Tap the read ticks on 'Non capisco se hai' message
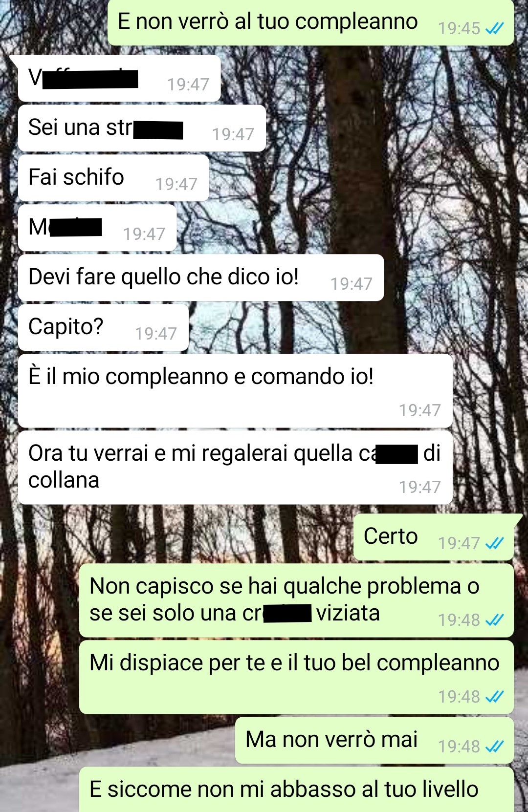Viewport: 528px width, 812px height. 494,620
